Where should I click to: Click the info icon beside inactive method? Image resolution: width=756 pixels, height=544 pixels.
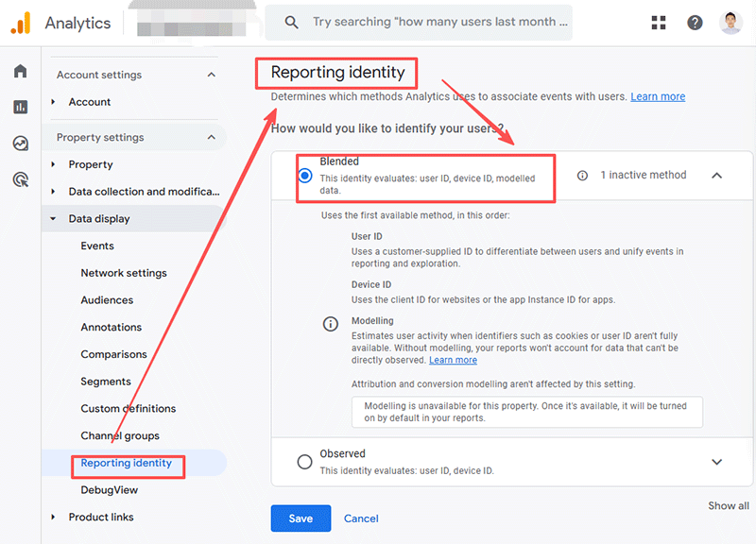[582, 176]
